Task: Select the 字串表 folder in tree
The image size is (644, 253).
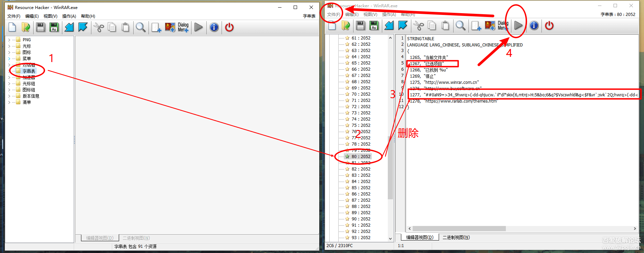Action: pyautogui.click(x=29, y=71)
